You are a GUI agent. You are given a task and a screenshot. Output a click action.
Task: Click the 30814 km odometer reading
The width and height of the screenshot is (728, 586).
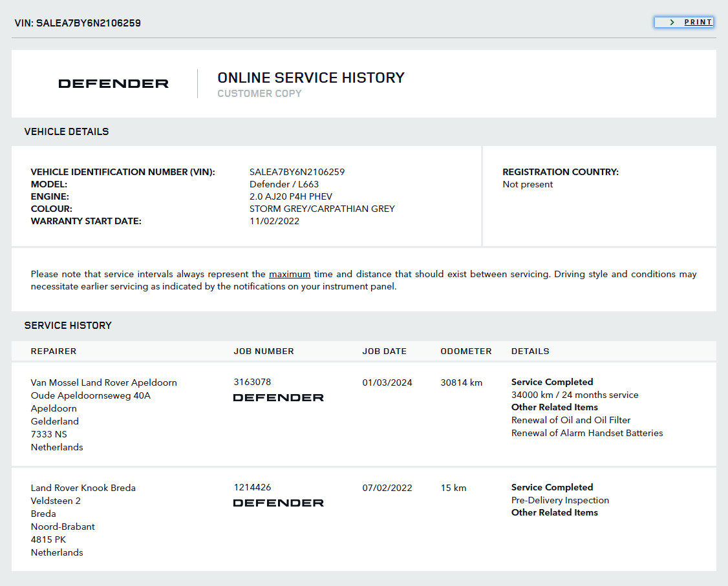click(462, 382)
